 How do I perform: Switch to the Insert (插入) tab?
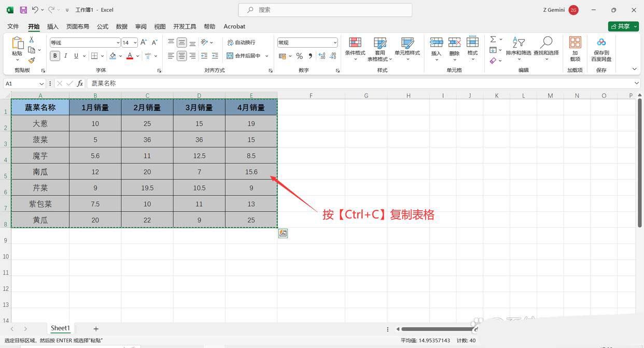click(x=53, y=26)
